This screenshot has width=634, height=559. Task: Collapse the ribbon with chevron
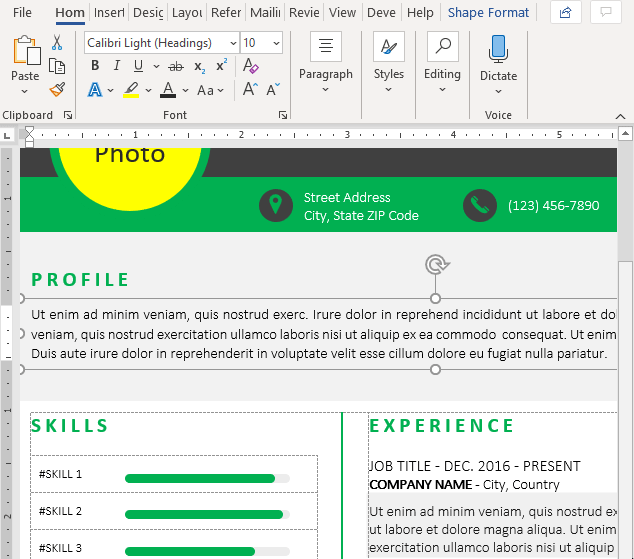click(x=620, y=116)
